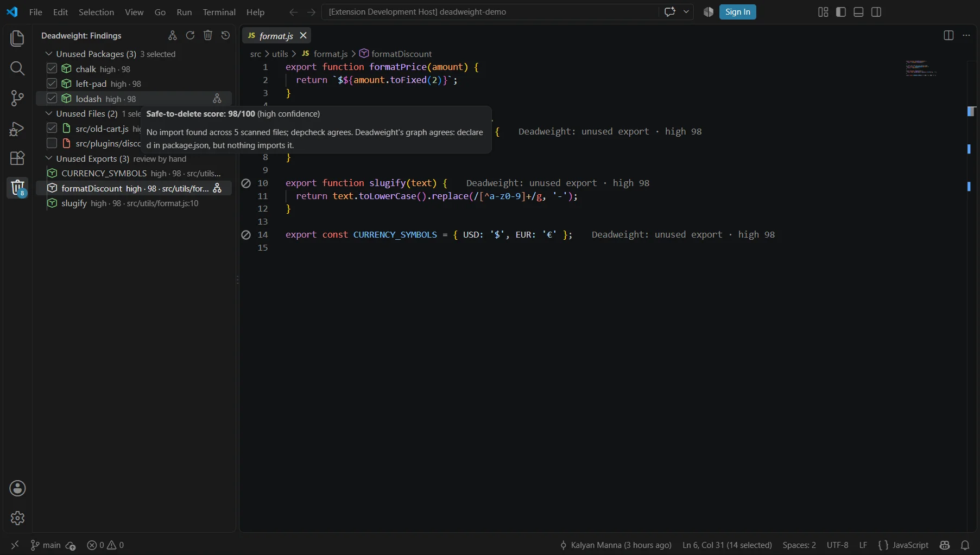980x555 pixels.
Task: Select the format.js editor tab
Action: [276, 36]
